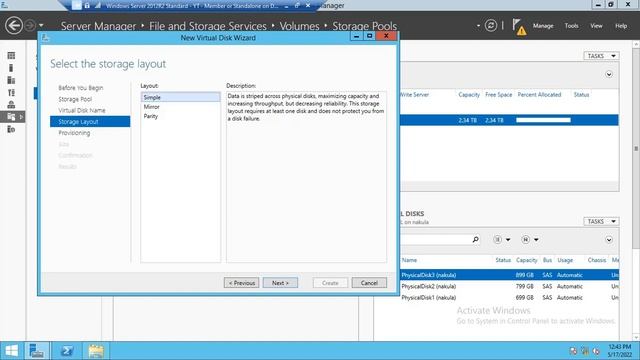
Task: Select the Local Server sidebar icon
Action: (11, 68)
